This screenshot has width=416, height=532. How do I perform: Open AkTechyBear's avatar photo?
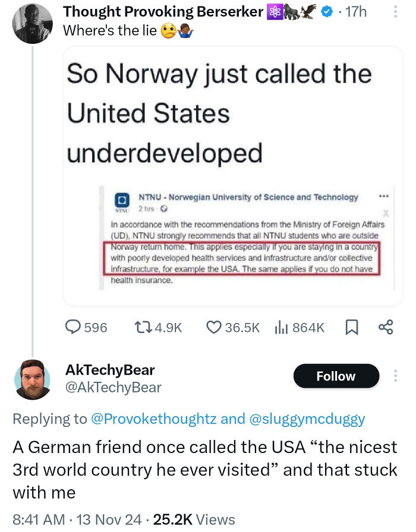pos(32,379)
